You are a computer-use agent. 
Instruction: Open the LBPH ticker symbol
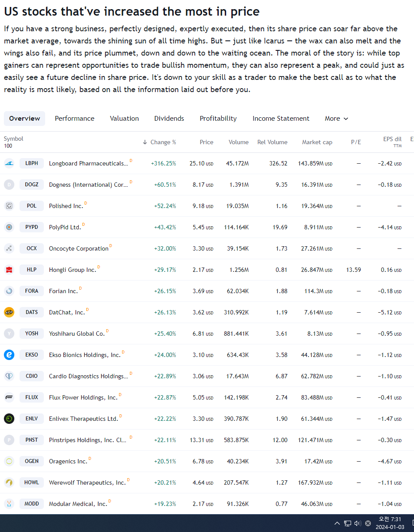[x=32, y=163]
